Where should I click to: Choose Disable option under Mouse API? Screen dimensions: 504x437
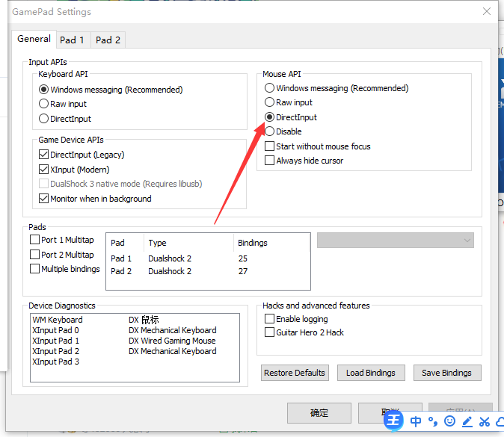[270, 131]
